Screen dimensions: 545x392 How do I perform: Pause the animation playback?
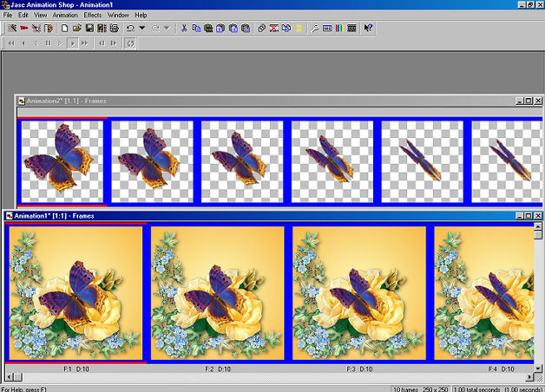click(x=48, y=43)
